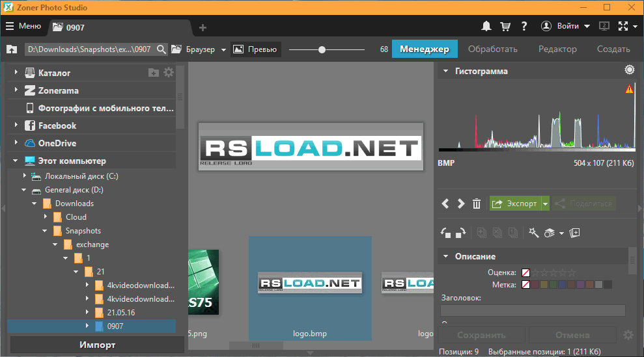Add folder to catalog icon
This screenshot has width=644, height=357.
153,73
